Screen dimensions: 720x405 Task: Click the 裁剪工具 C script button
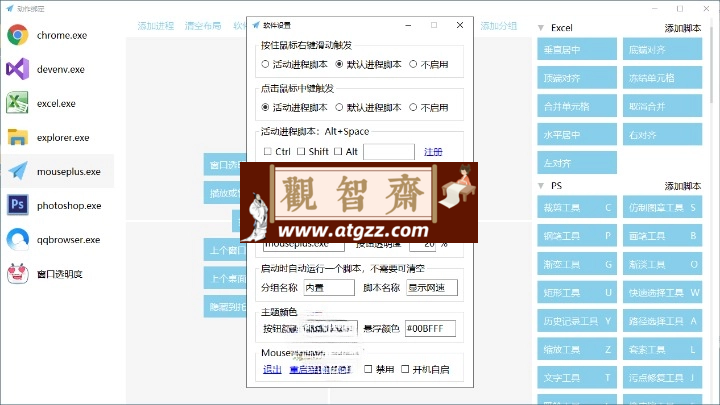click(577, 207)
